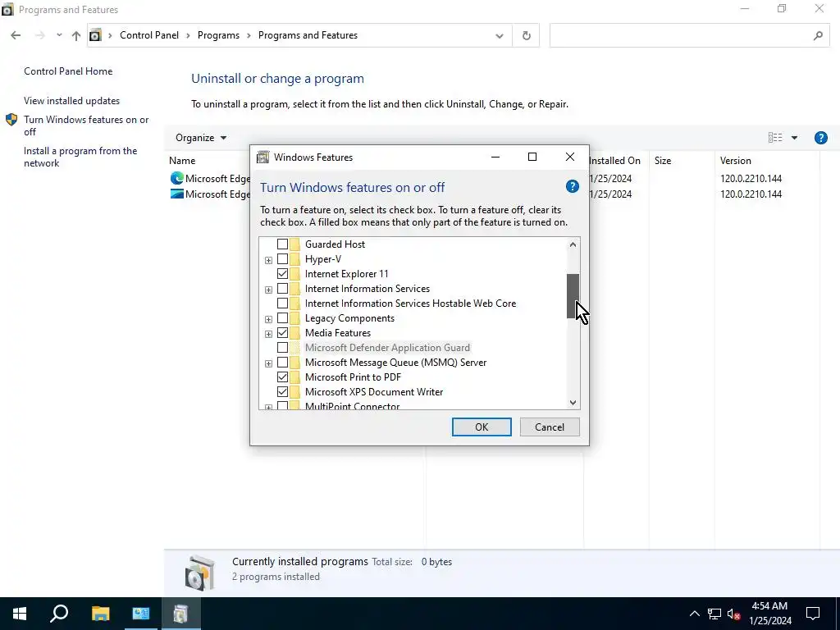Check the Hyper-V checkbox
The image size is (840, 630).
pos(282,259)
